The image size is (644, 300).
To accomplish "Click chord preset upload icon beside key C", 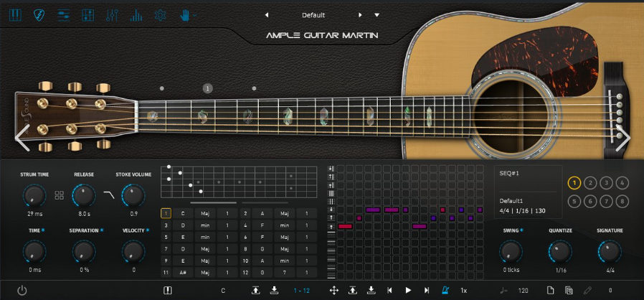I will coord(255,291).
